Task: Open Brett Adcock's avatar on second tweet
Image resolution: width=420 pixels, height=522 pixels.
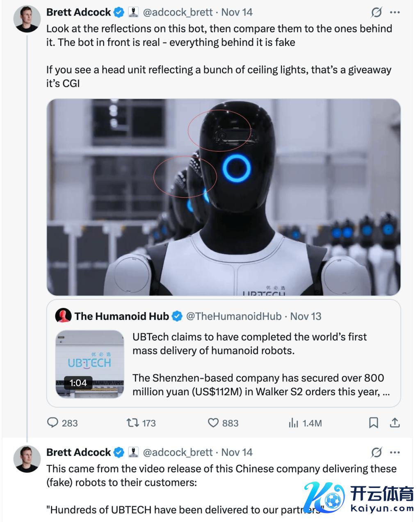Action: pyautogui.click(x=27, y=459)
